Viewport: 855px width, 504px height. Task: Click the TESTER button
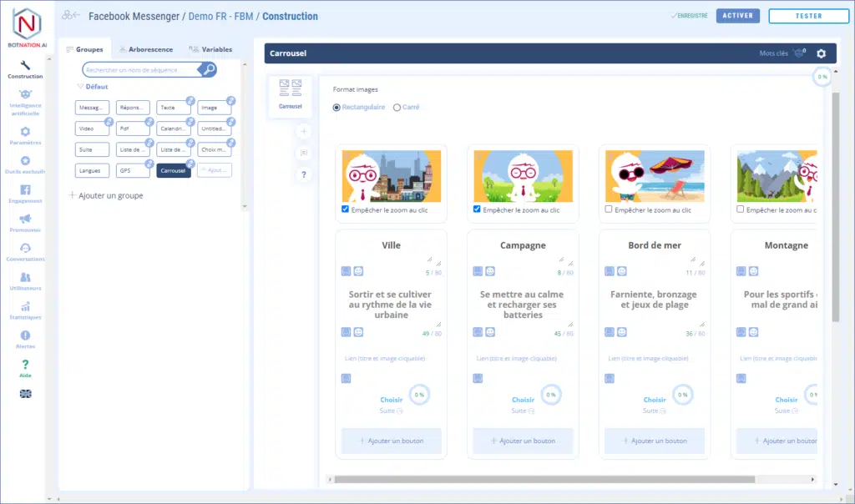pos(808,16)
